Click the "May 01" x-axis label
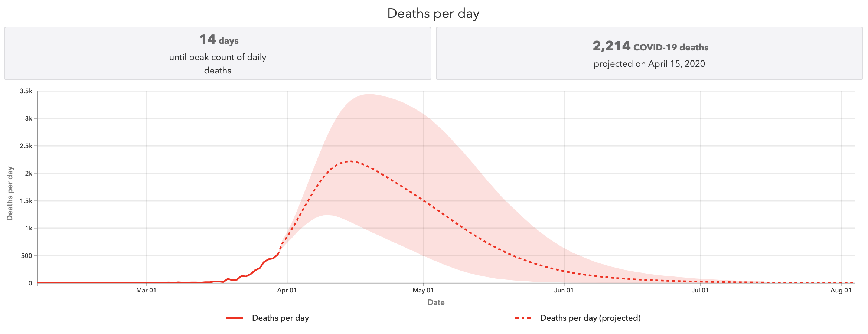Viewport: 868px width, 334px height. [x=423, y=290]
